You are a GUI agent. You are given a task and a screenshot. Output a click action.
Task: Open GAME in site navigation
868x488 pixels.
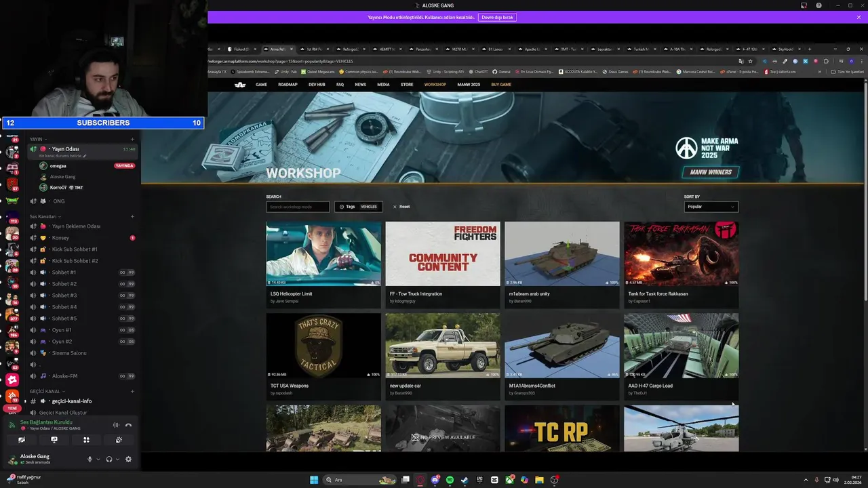click(x=261, y=85)
